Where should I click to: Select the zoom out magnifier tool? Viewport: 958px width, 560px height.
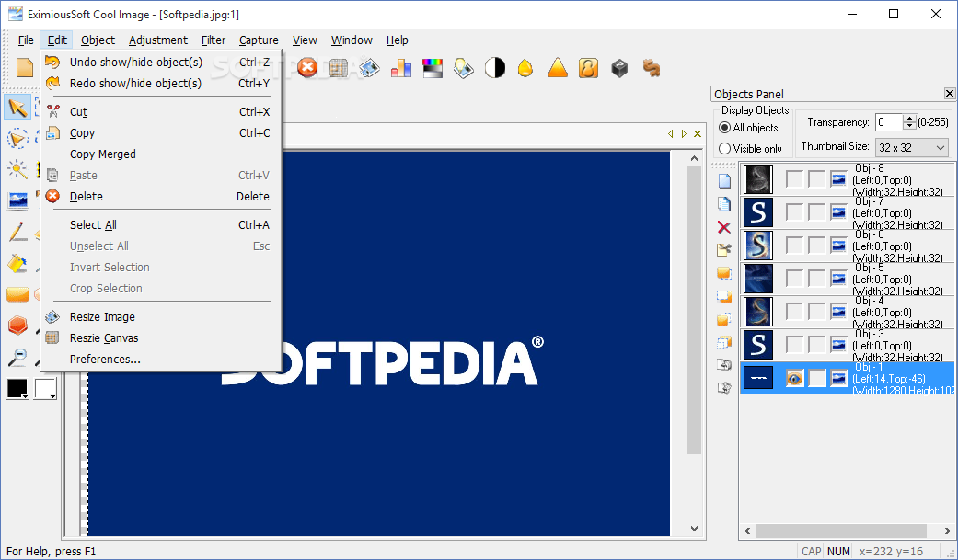point(17,357)
